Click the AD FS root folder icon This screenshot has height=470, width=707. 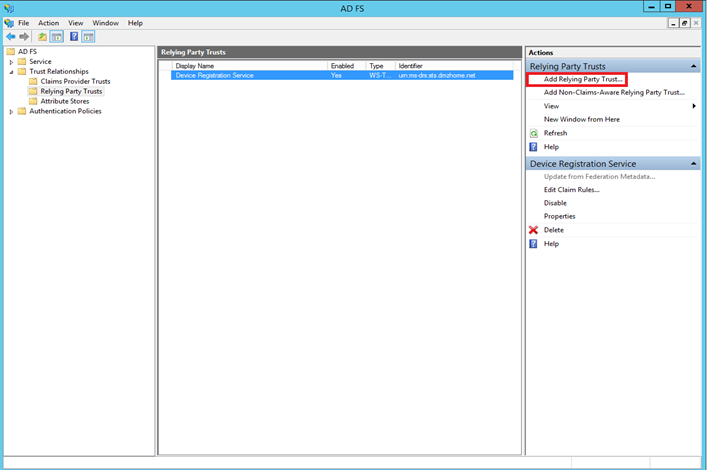pyautogui.click(x=11, y=51)
